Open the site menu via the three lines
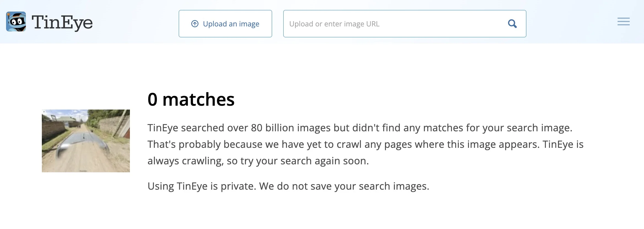The image size is (644, 229). click(623, 21)
